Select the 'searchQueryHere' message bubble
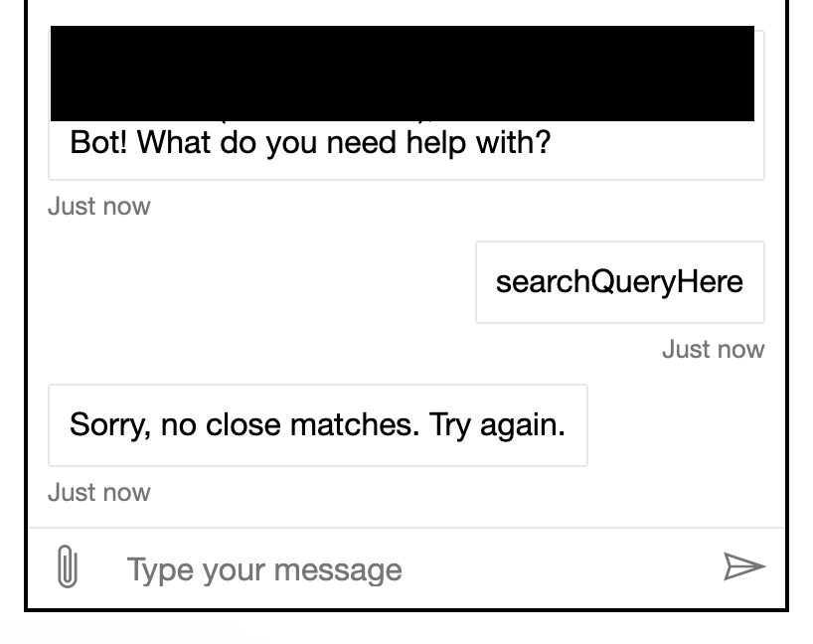 point(619,282)
